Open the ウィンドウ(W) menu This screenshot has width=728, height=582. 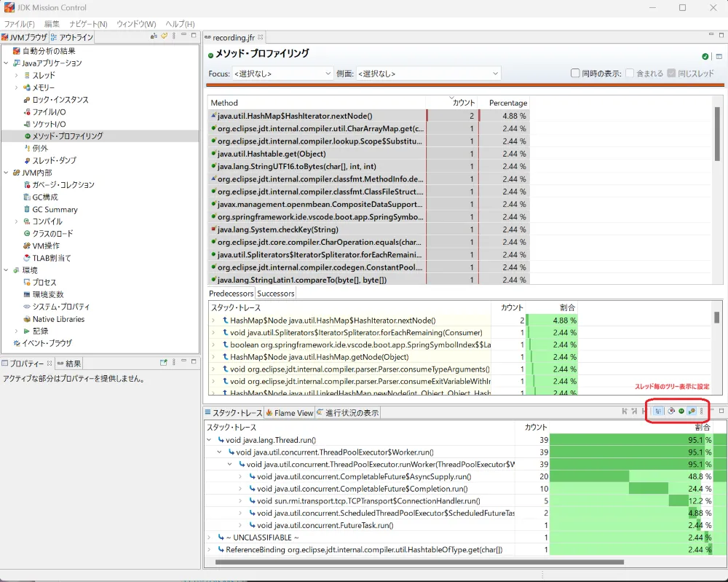click(x=136, y=24)
